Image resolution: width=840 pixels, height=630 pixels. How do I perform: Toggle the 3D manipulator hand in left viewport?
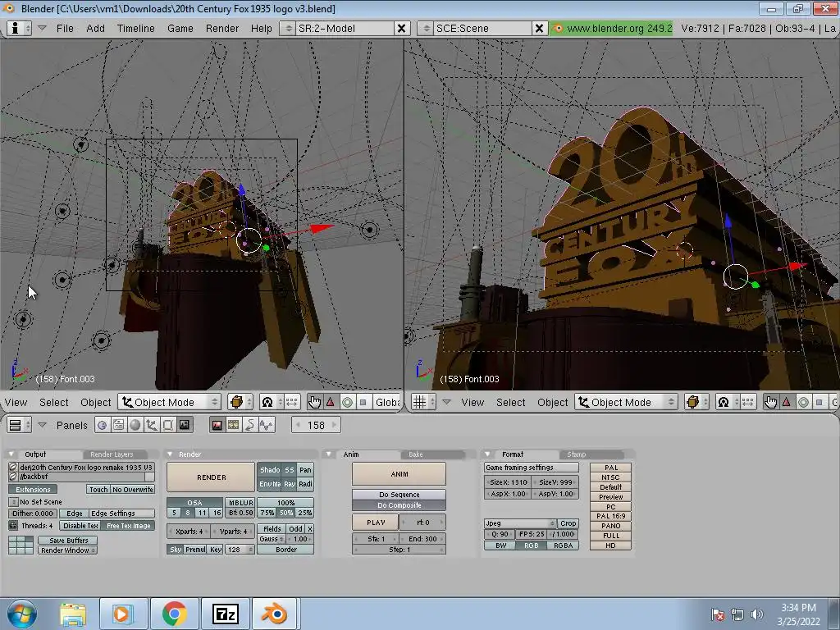[x=314, y=402]
